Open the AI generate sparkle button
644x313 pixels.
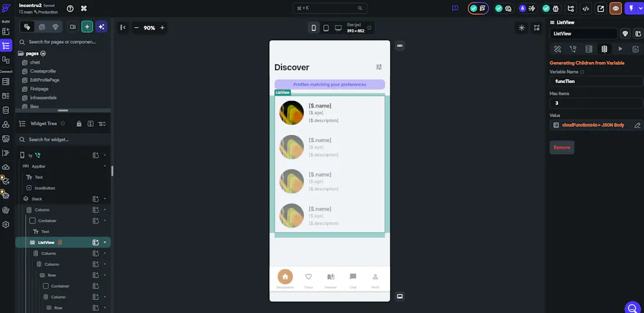pos(102,26)
